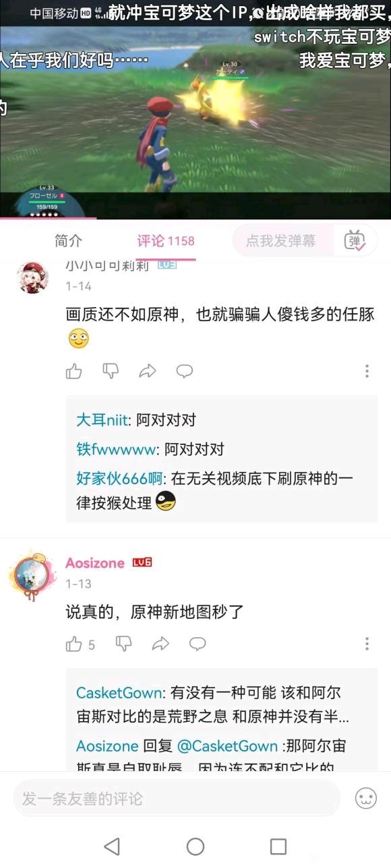The width and height of the screenshot is (391, 868).
Task: Switch to 简介 tab
Action: coord(68,241)
